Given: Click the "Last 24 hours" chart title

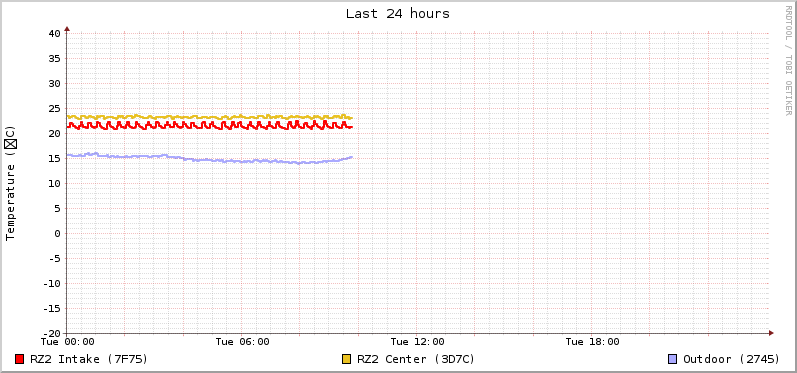Looking at the screenshot, I should (x=398, y=14).
